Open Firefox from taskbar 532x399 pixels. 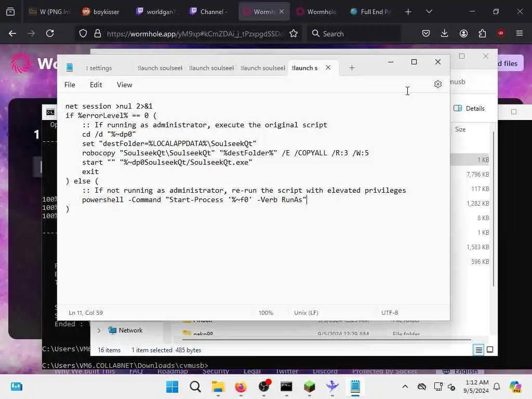click(241, 387)
